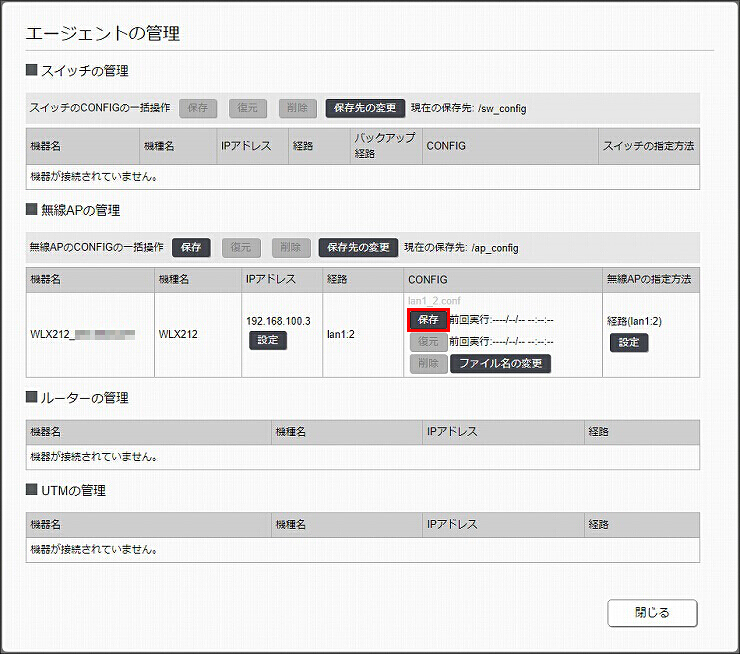Image resolution: width=740 pixels, height=654 pixels.
Task: Change the wireless AP save destination with 保存先の変更
Action: [x=359, y=247]
